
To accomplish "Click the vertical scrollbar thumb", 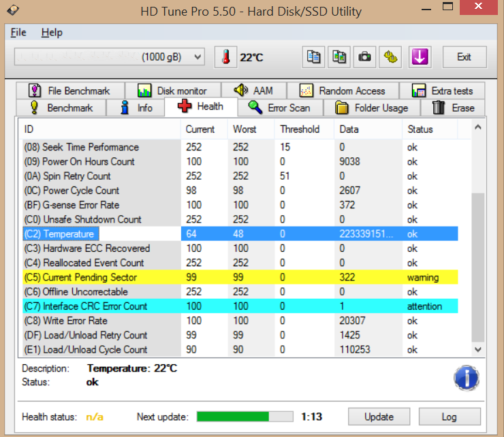I will pos(478,268).
